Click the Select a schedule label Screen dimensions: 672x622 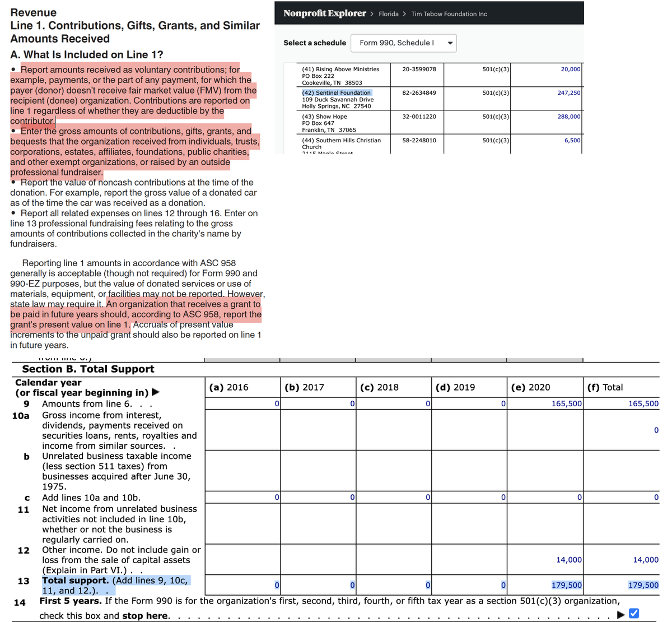click(x=315, y=43)
